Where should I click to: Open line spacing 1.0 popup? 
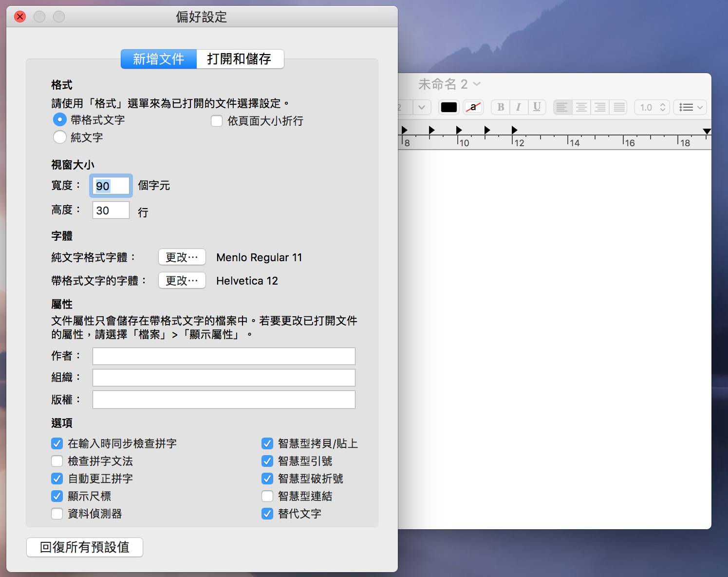pyautogui.click(x=652, y=107)
